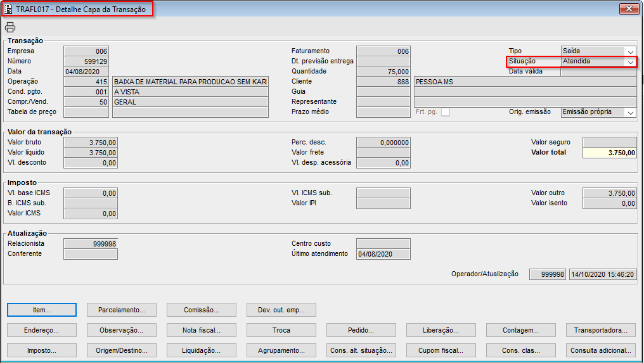This screenshot has width=644, height=363.
Task: Close the TRAFL017 window
Action: coord(629,8)
